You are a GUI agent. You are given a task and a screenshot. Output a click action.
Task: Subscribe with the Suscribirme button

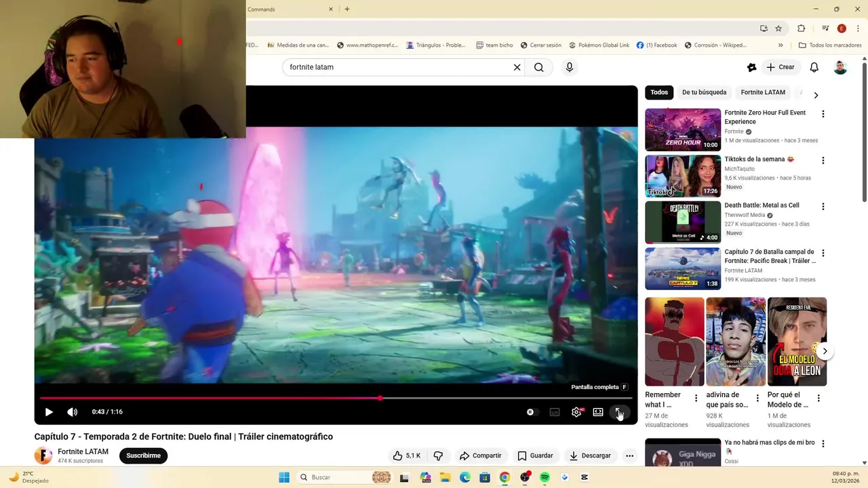pyautogui.click(x=144, y=455)
